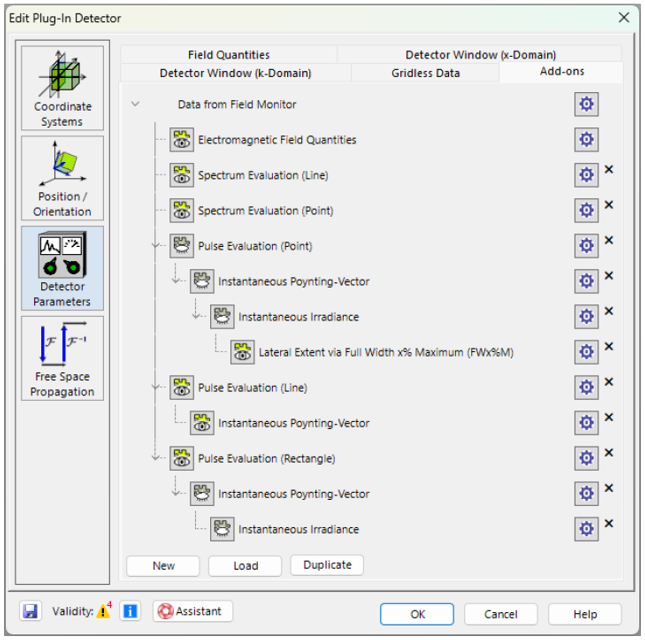Remove Pulse Evaluation (Line) with its X
The width and height of the screenshot is (645, 640).
click(x=609, y=382)
